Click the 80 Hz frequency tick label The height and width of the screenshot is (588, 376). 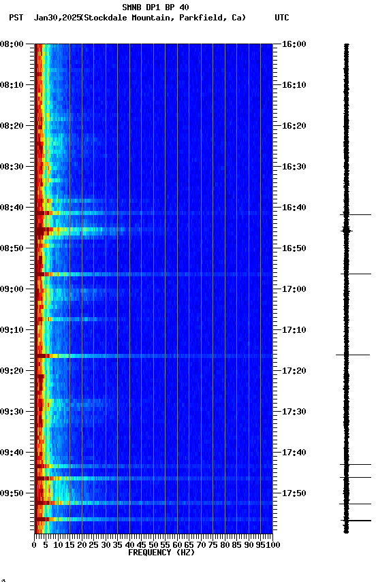pos(225,545)
